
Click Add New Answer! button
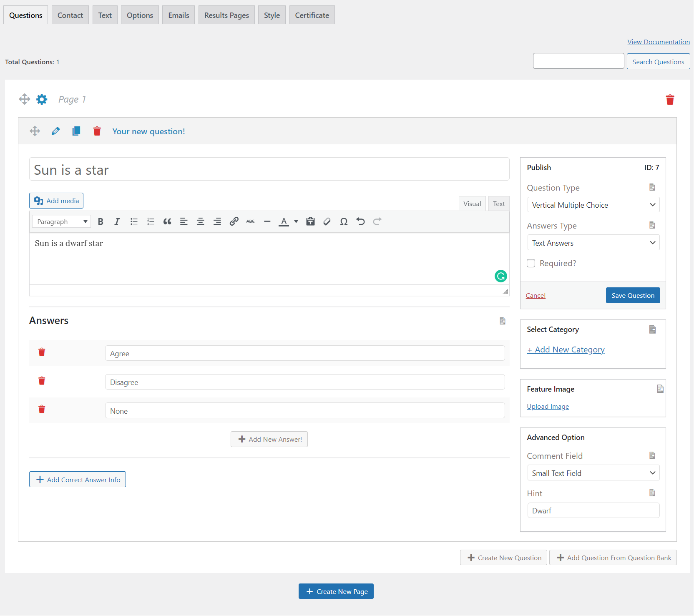(269, 439)
